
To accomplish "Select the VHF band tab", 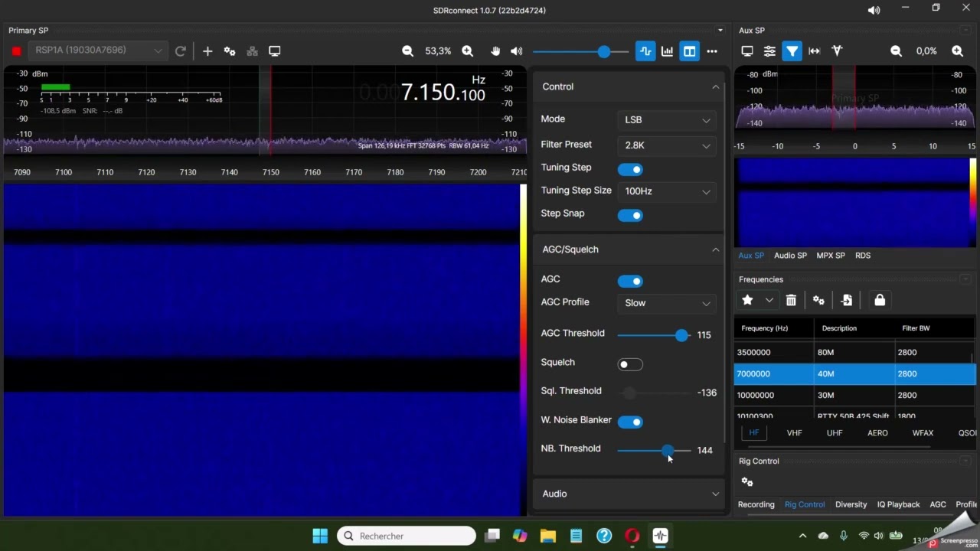I will [795, 433].
